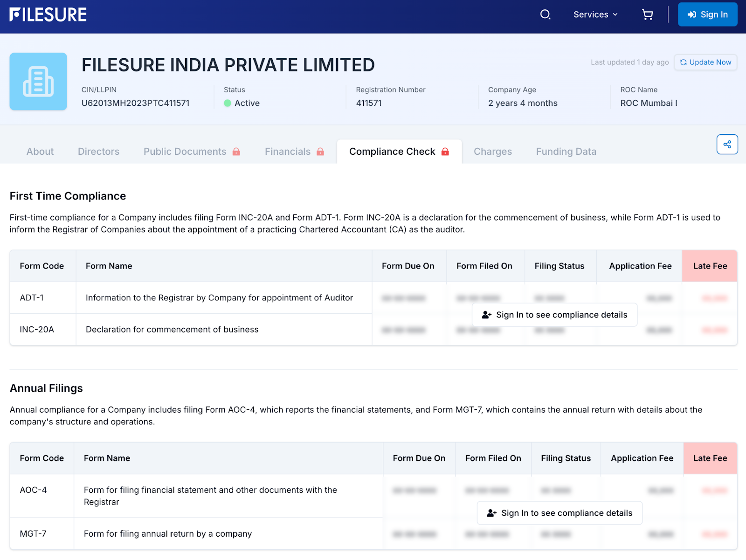Screen dimensions: 746x560
Task: Click the ADT-1 form code row
Action: [x=32, y=297]
